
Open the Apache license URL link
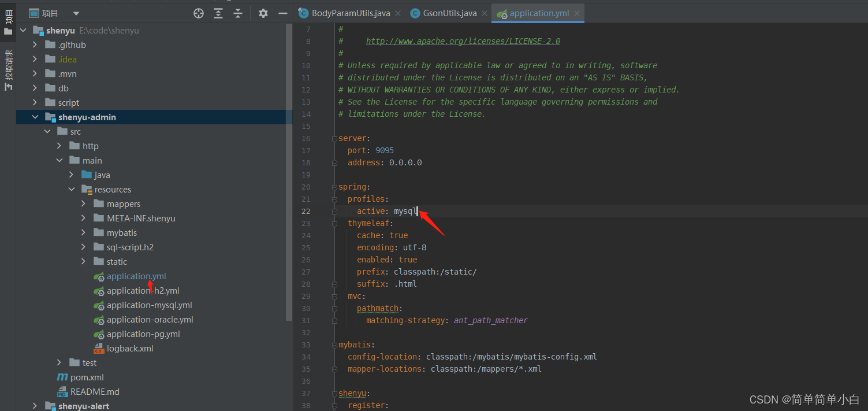[x=463, y=41]
